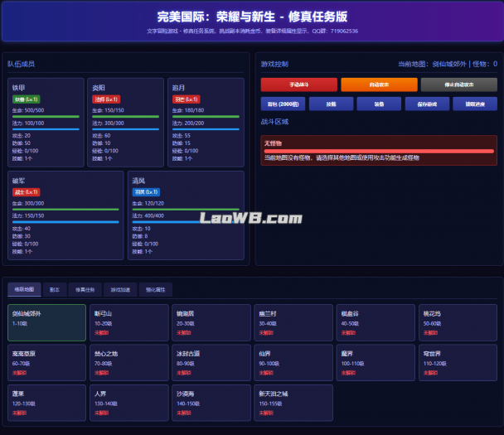Open the 修真任务 tab

pyautogui.click(x=85, y=290)
